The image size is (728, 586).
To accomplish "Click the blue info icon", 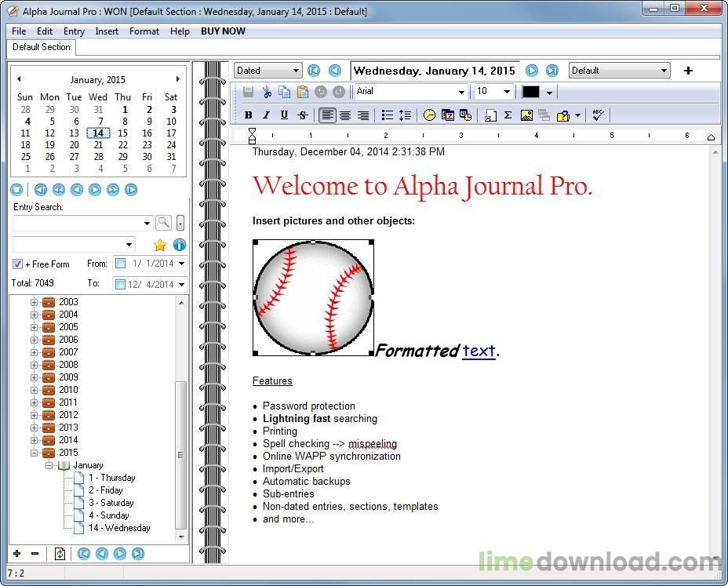I will click(179, 245).
